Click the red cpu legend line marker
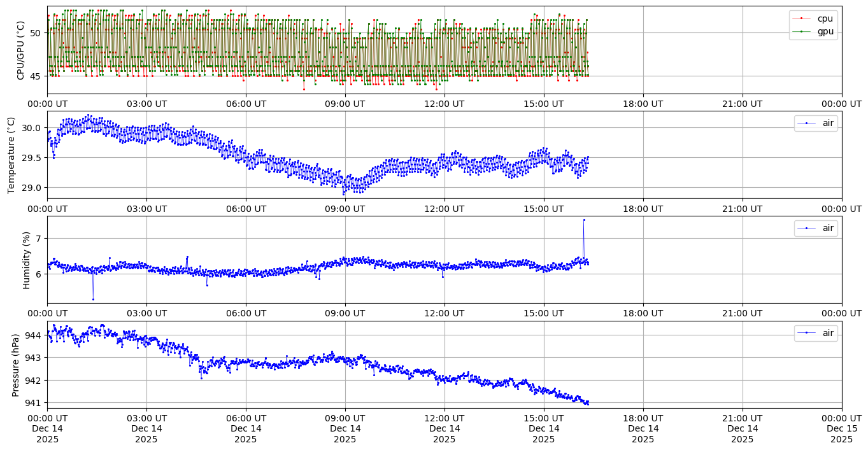868x450 pixels. pyautogui.click(x=803, y=18)
